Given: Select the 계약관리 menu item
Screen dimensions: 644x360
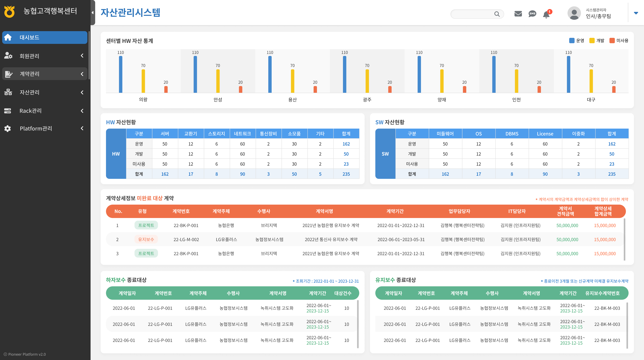Looking at the screenshot, I should click(x=45, y=74).
